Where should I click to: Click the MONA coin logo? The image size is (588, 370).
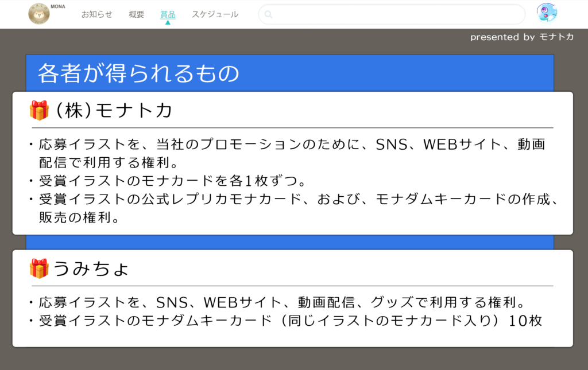tap(39, 14)
